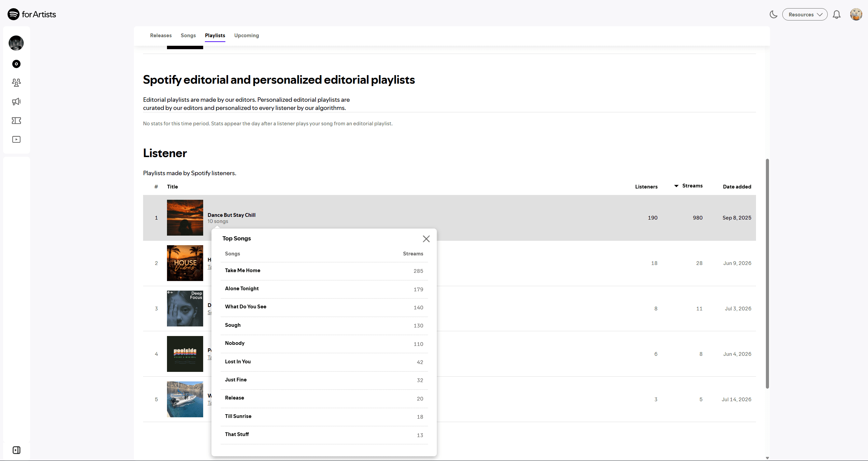Collapse the sidebar with the bottom panel icon
Screen dimensions: 868x461
click(16, 450)
